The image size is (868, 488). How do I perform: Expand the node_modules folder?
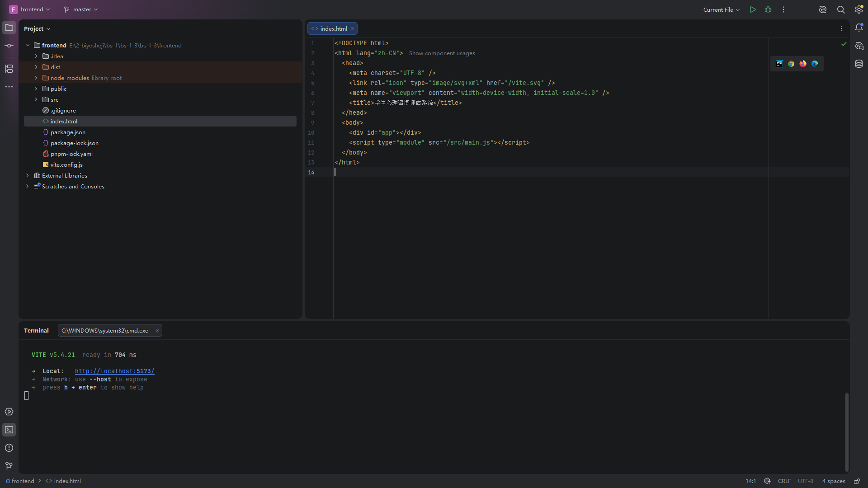click(36, 78)
